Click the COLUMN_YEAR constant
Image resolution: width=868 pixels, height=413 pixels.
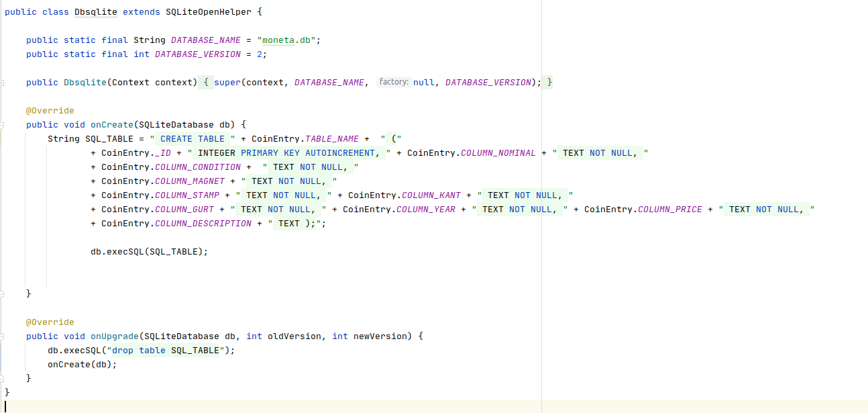tap(426, 210)
